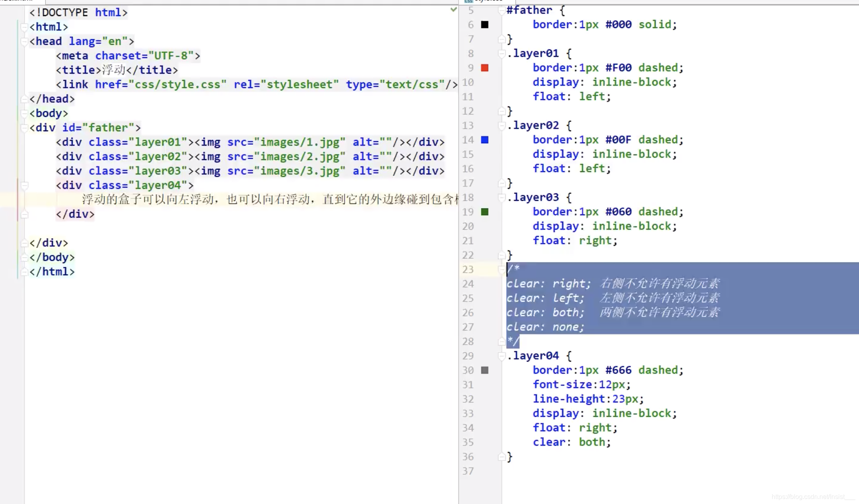Click href="css/style.css" in link tag
Screen dimensions: 859x504
(161, 85)
